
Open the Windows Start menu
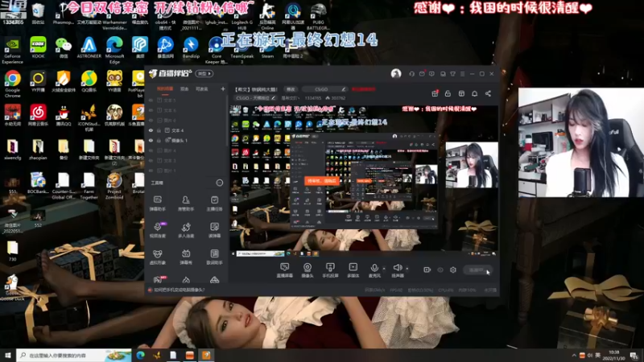(x=8, y=355)
